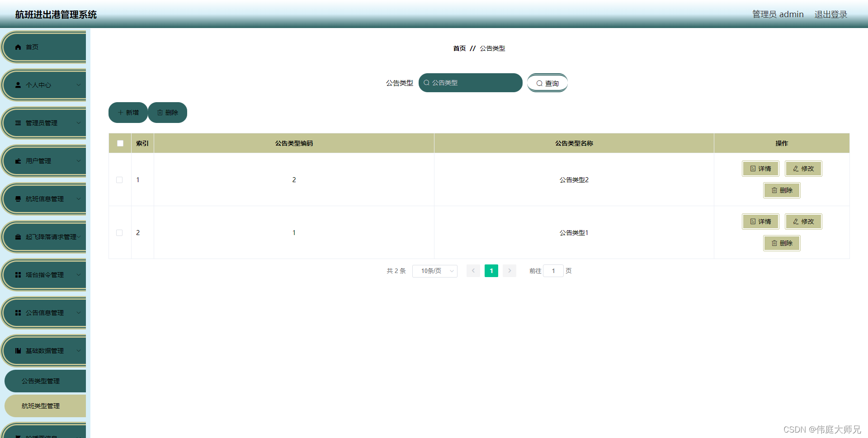Click document icon on 详情 for 公告类型2

click(x=753, y=169)
